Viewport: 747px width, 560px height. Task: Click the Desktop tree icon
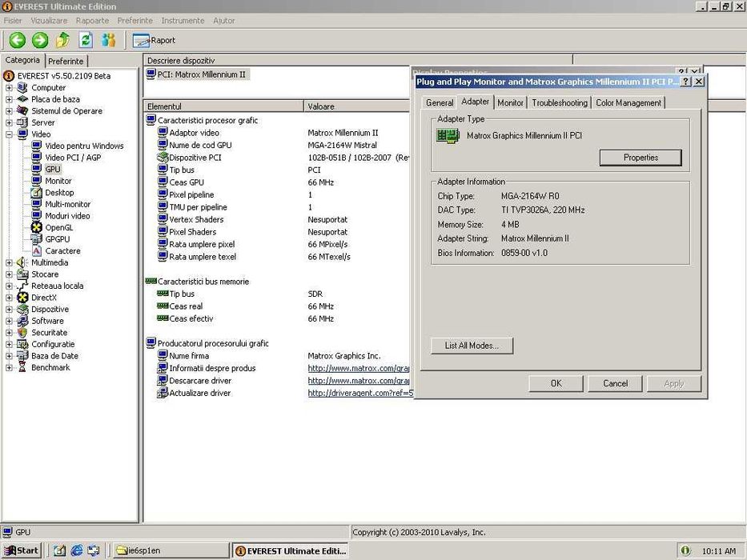pos(37,193)
